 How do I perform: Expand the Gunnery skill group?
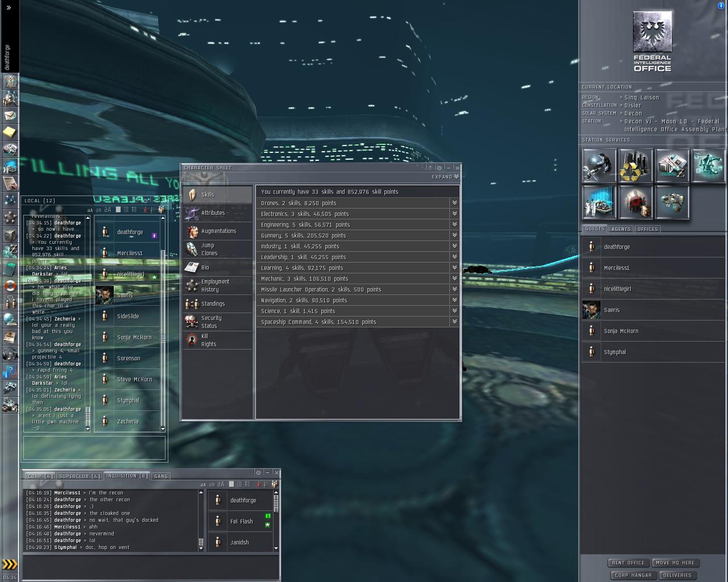click(x=454, y=235)
